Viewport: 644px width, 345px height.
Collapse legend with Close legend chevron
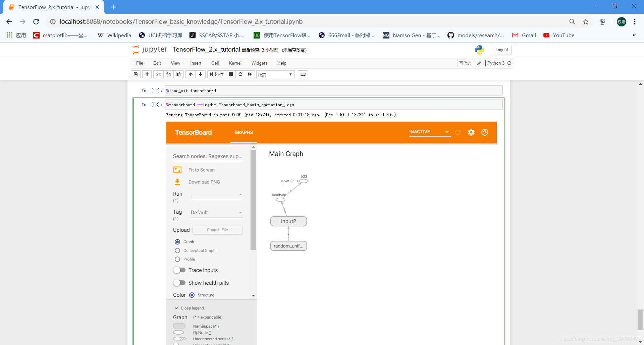click(176, 308)
